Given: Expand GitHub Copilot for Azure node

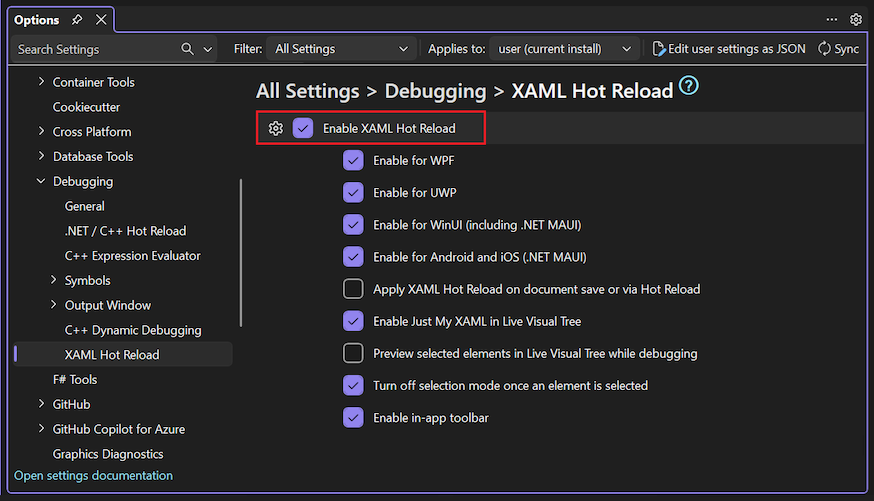Looking at the screenshot, I should (x=41, y=429).
